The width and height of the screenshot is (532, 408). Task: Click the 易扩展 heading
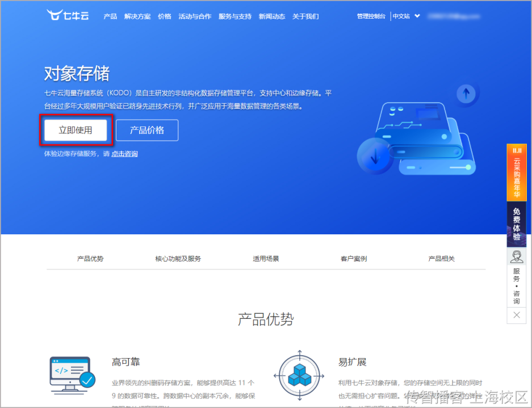[352, 362]
